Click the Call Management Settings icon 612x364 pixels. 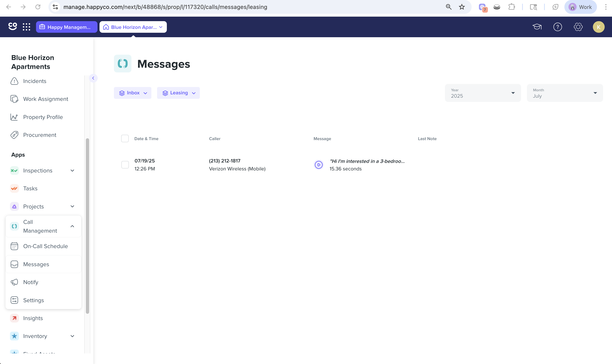pyautogui.click(x=14, y=300)
